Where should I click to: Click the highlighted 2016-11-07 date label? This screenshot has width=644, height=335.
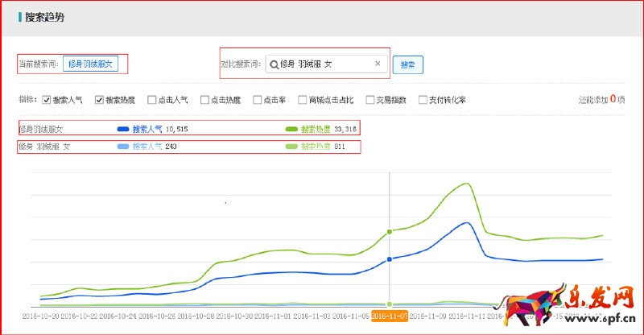(390, 317)
